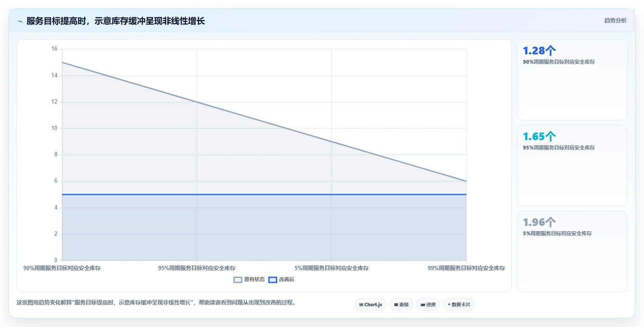The image size is (644, 327).
Task: Click x-axis label 95%周期服务目标对应安全库存
Action: point(197,268)
